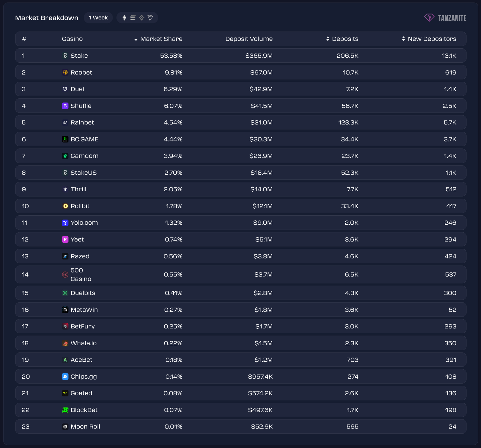Viewport: 481px width, 448px height.
Task: Click the Roobet casino logo icon
Action: coord(65,72)
